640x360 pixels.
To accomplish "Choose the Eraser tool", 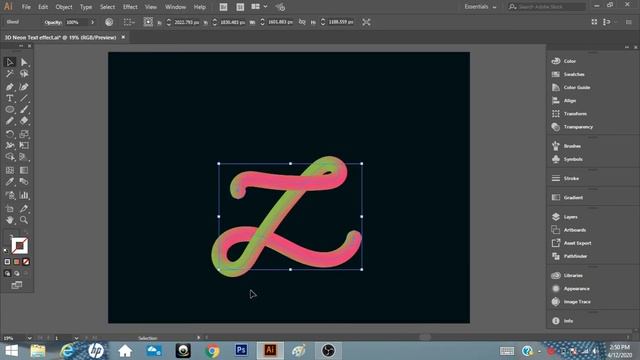I will pos(24,121).
